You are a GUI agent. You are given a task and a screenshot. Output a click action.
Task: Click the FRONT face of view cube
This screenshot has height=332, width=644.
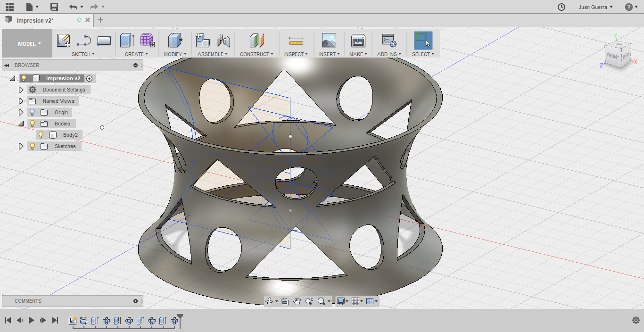[x=613, y=56]
